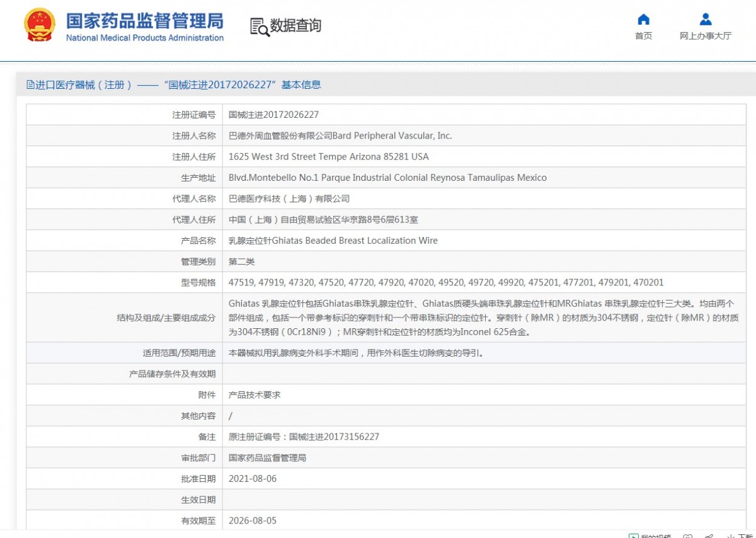The image size is (756, 538).
Task: Click the national emblem logo
Action: (x=40, y=25)
